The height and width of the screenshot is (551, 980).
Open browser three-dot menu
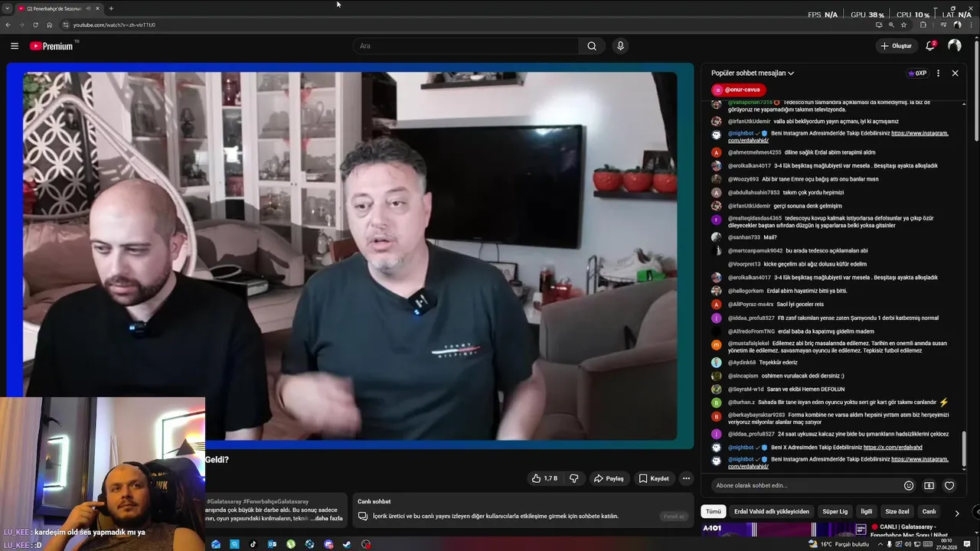pyautogui.click(x=971, y=24)
